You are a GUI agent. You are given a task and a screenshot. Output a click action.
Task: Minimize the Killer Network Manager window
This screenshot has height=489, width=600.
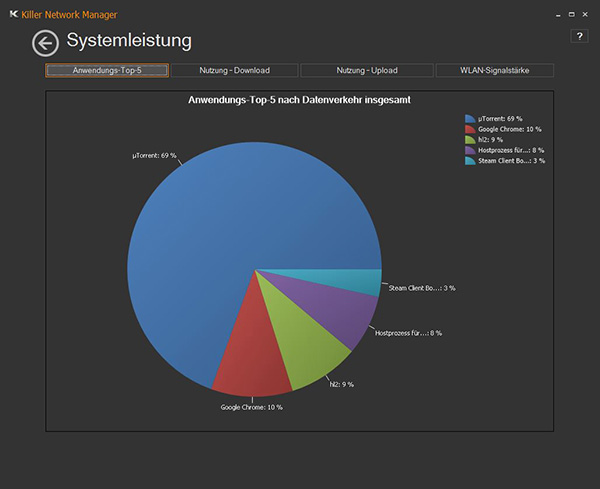558,15
